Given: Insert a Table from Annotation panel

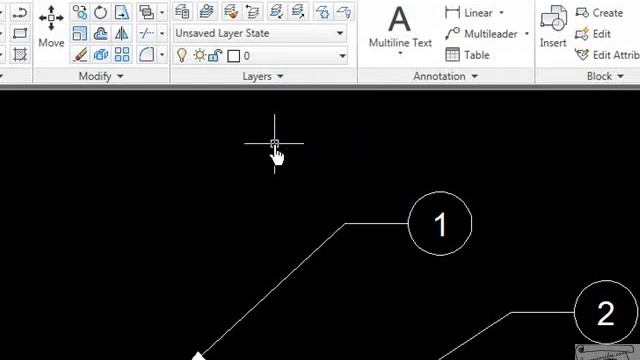Looking at the screenshot, I should pyautogui.click(x=467, y=55).
